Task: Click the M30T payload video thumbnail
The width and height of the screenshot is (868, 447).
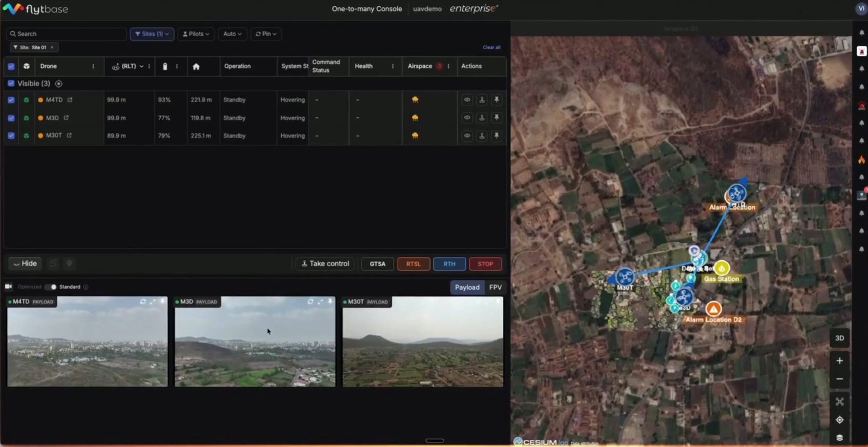Action: point(423,341)
